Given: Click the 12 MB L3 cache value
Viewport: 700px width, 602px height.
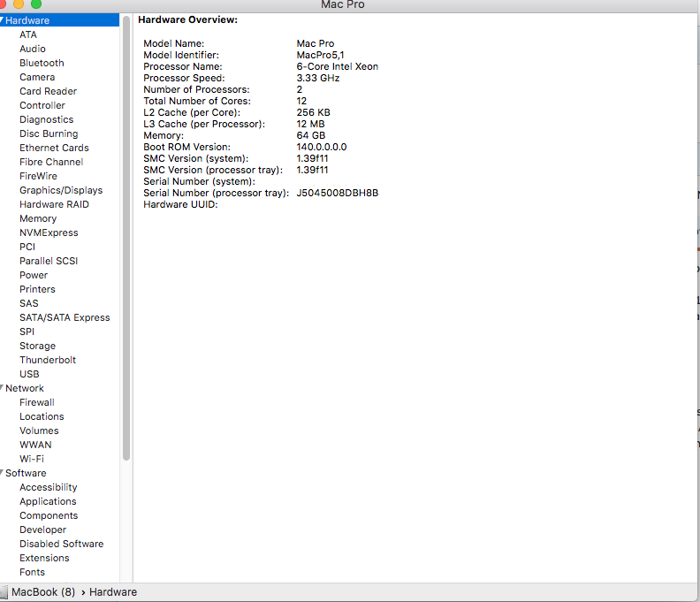Looking at the screenshot, I should (311, 124).
